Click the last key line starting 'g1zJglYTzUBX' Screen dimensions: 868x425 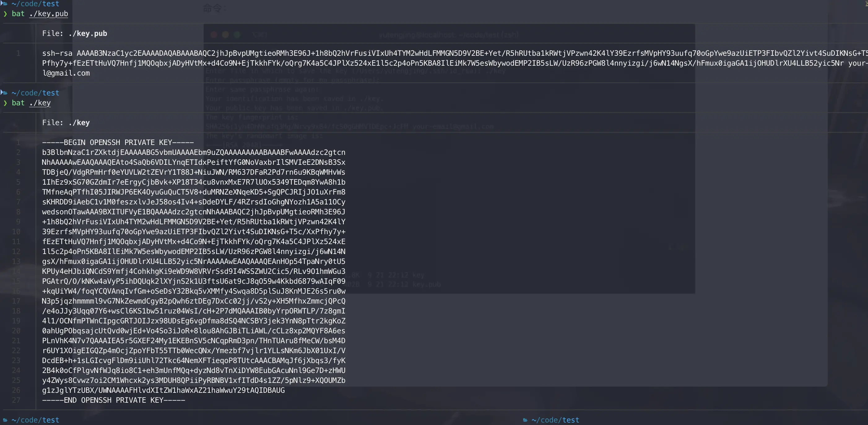click(163, 390)
